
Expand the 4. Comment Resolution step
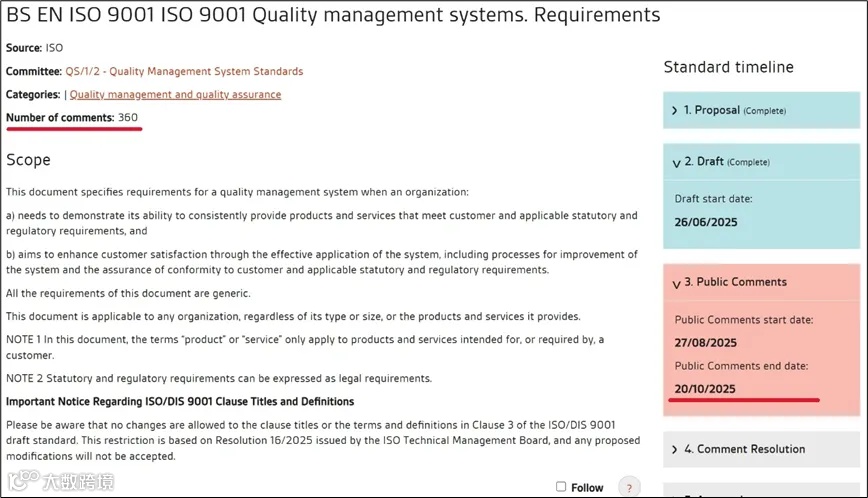(761, 449)
